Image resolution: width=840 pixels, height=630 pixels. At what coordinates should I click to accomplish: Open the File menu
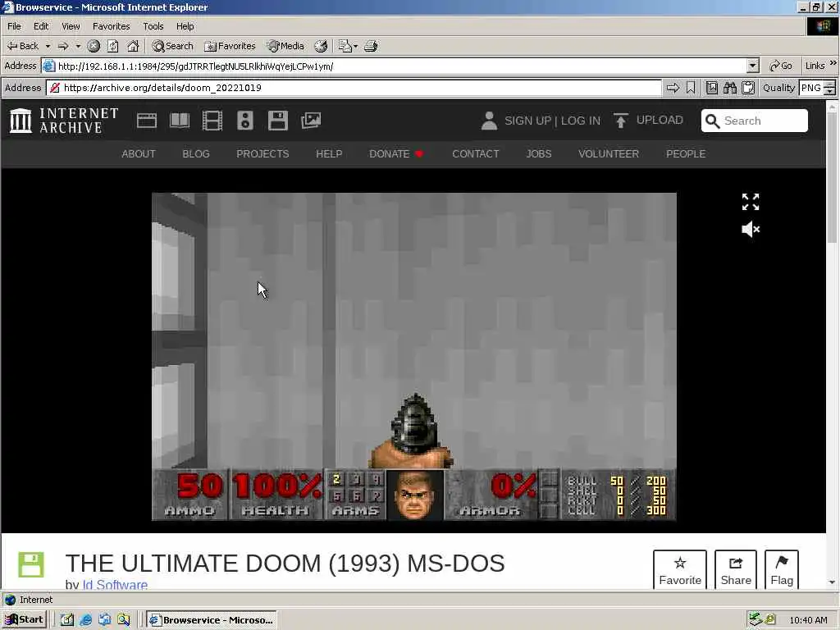pos(14,26)
